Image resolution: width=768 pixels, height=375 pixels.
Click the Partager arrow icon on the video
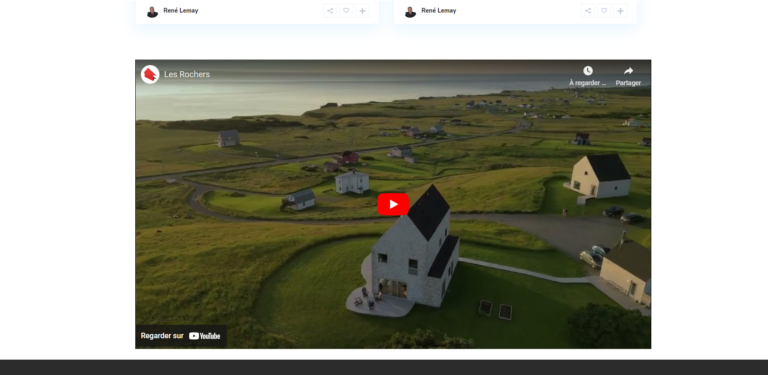(628, 71)
